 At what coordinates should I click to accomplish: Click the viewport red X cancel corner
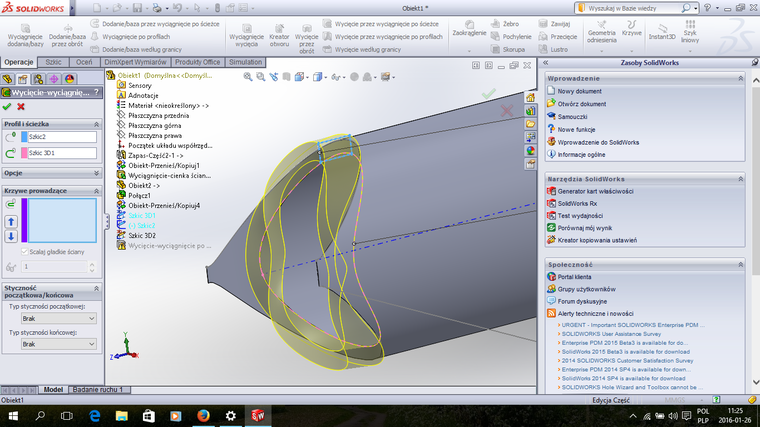point(507,111)
